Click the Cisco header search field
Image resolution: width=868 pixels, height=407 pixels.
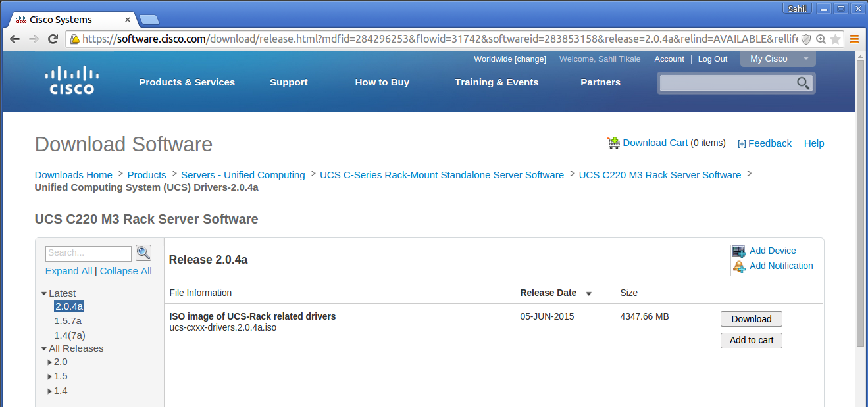point(727,83)
